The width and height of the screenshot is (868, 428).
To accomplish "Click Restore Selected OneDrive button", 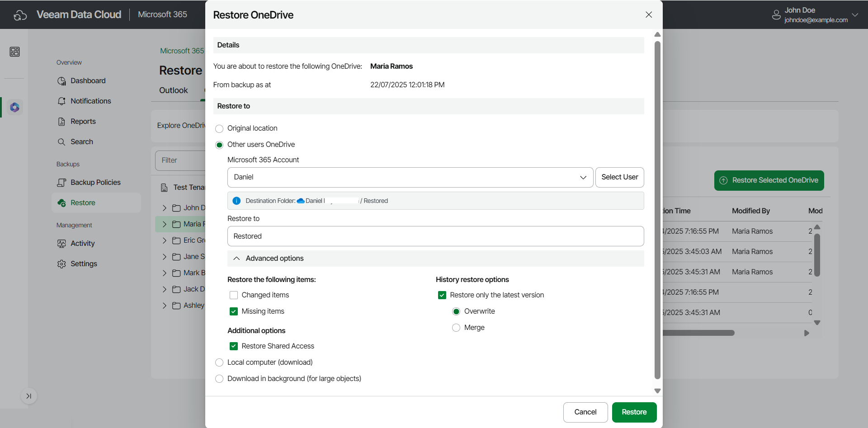I will (x=769, y=180).
